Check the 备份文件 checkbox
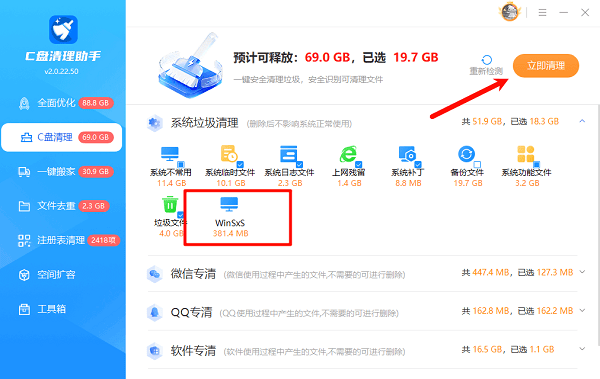Image resolution: width=600 pixels, height=379 pixels. [477, 165]
